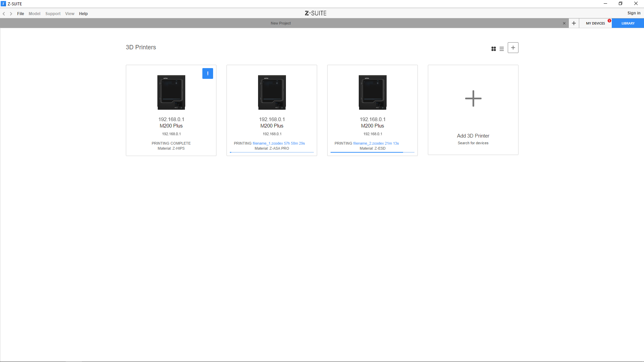Select the Z-HIPS printer thumbnail

point(171,92)
